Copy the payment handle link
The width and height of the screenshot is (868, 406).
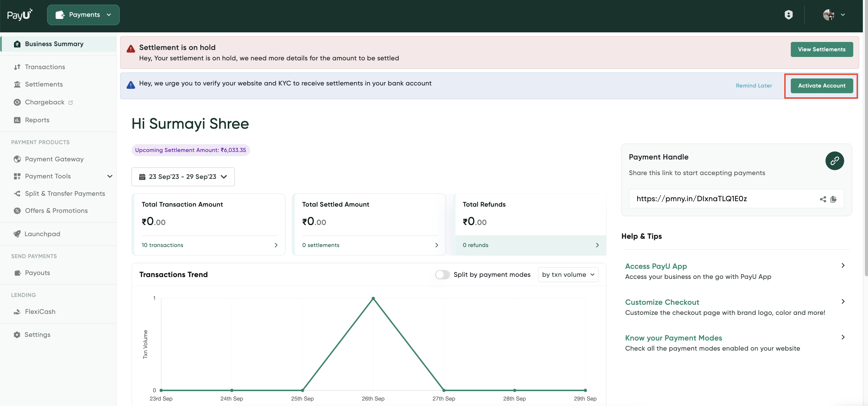(x=833, y=199)
